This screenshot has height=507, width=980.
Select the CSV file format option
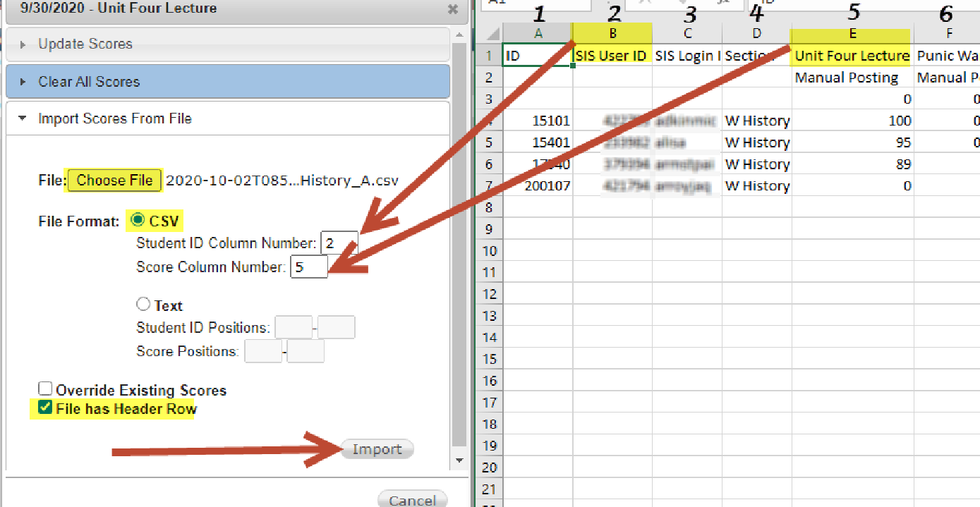(x=138, y=220)
